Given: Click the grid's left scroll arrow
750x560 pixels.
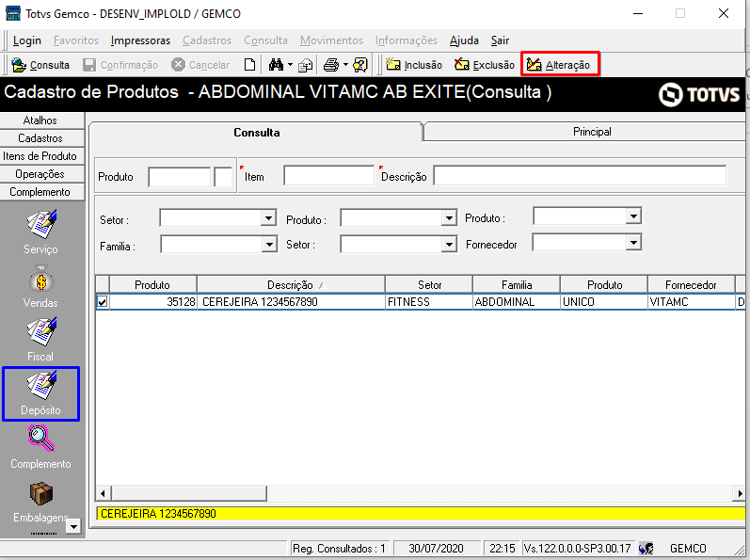Looking at the screenshot, I should click(x=103, y=493).
